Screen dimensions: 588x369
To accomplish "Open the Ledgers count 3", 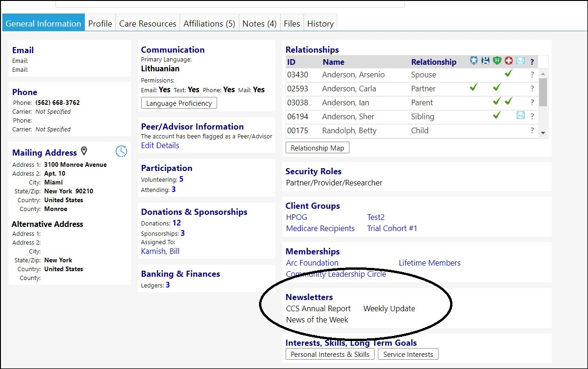I will (168, 285).
